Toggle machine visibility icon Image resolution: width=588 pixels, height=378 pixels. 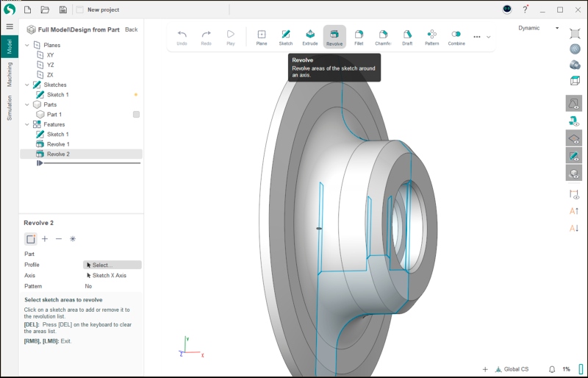point(574,121)
